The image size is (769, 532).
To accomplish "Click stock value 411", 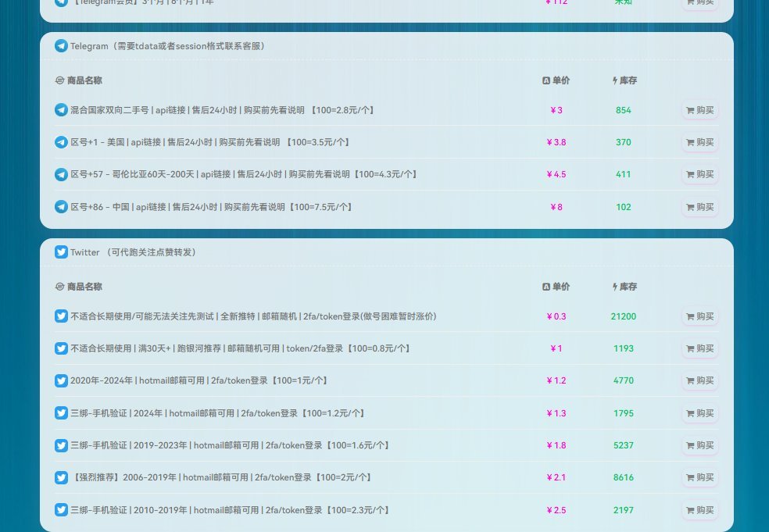I will click(x=624, y=174).
